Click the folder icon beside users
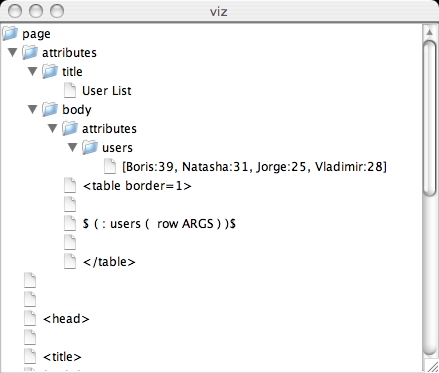The width and height of the screenshot is (439, 373). point(90,147)
